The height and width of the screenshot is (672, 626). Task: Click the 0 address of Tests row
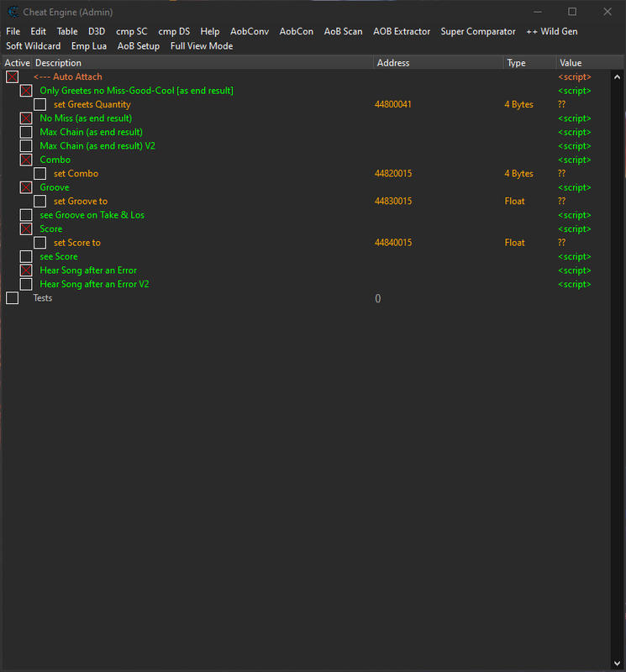click(378, 298)
